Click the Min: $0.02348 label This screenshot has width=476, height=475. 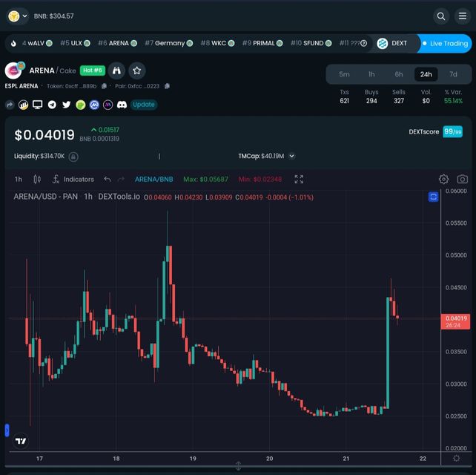[260, 180]
